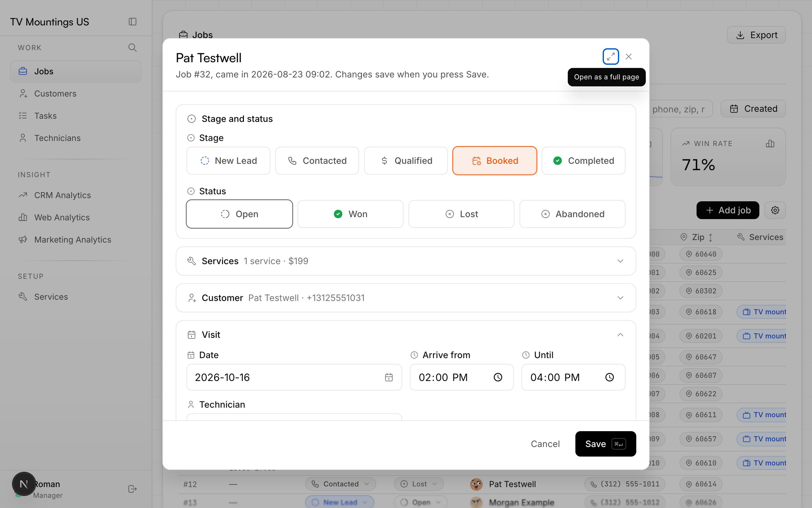Click Pat Testwell's avatar in row #12
Screen dimensions: 812x508
pos(476,484)
